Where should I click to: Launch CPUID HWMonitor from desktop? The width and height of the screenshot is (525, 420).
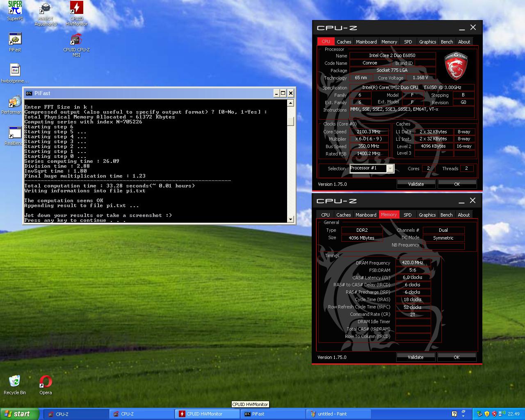pos(76,14)
